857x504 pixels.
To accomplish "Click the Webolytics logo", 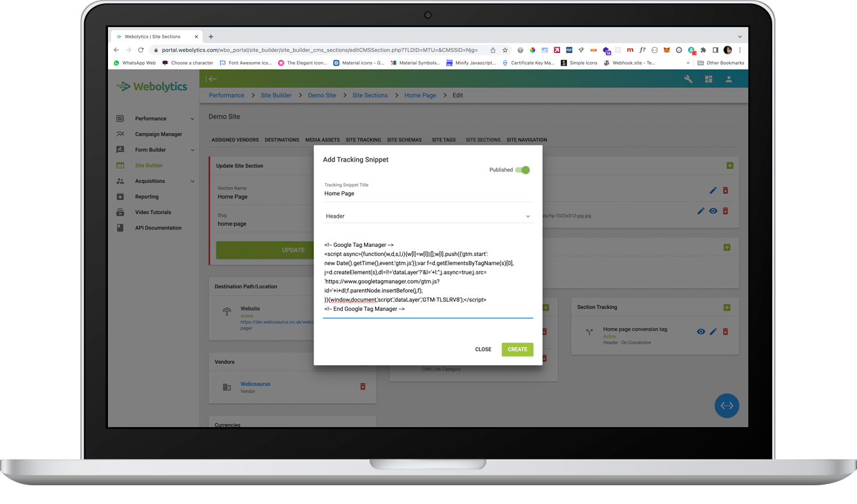I will tap(152, 87).
